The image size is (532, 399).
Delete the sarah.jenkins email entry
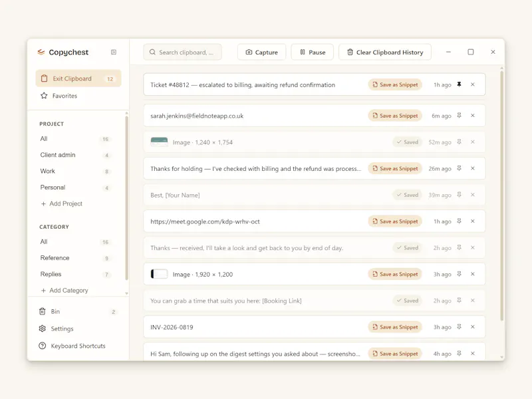[473, 116]
